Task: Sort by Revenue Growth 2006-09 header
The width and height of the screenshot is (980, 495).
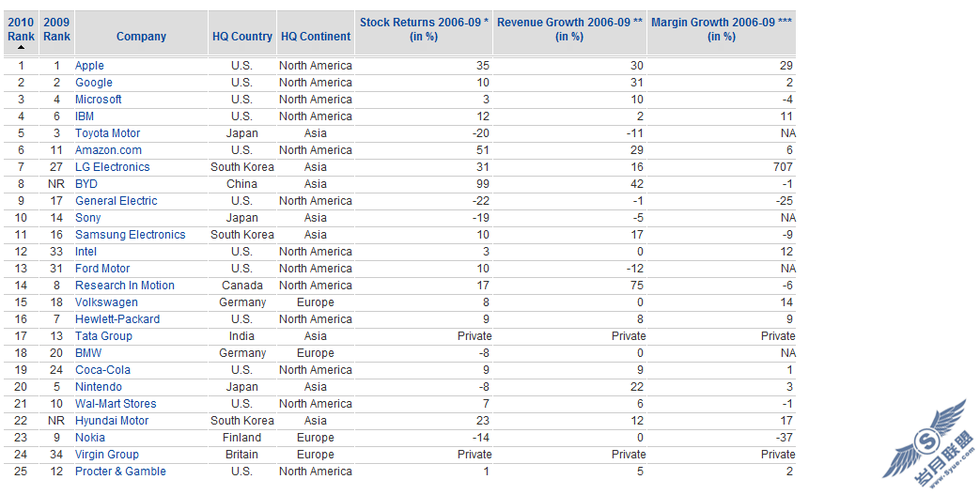Action: click(x=569, y=29)
